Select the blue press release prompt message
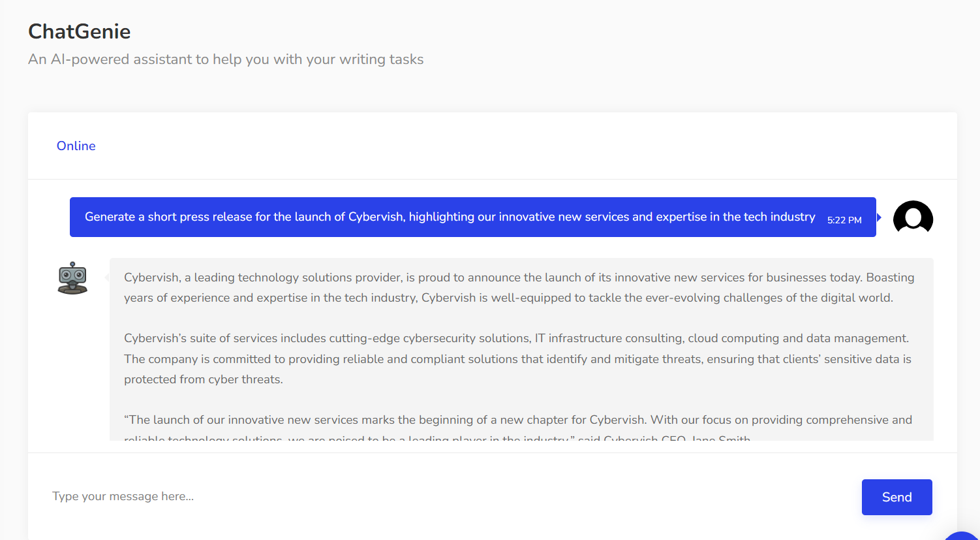 pyautogui.click(x=473, y=217)
